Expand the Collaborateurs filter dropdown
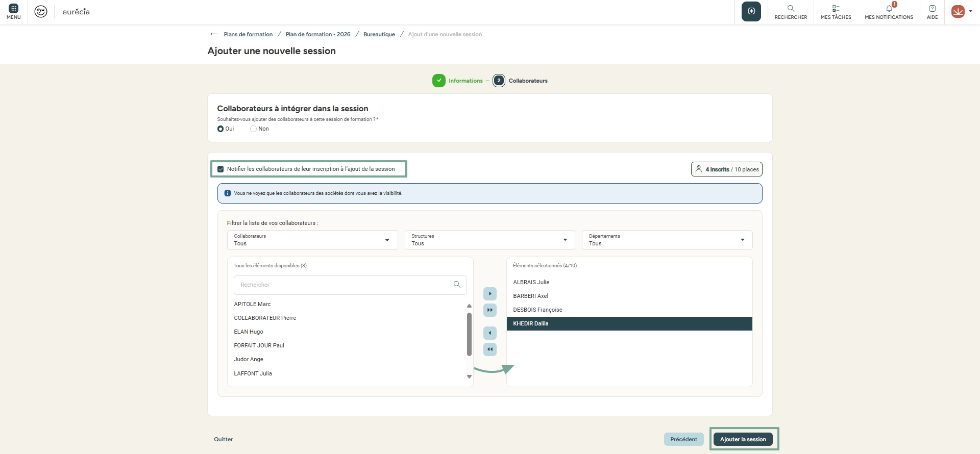 click(x=387, y=240)
